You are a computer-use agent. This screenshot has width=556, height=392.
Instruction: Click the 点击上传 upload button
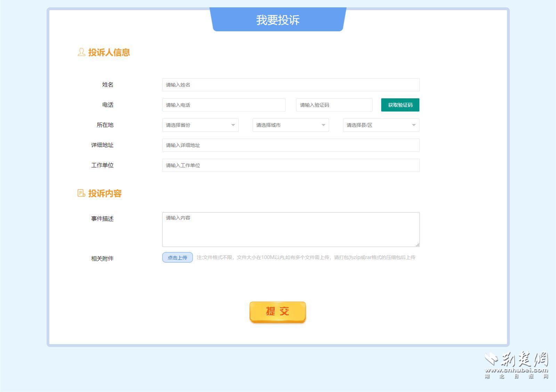click(x=177, y=257)
